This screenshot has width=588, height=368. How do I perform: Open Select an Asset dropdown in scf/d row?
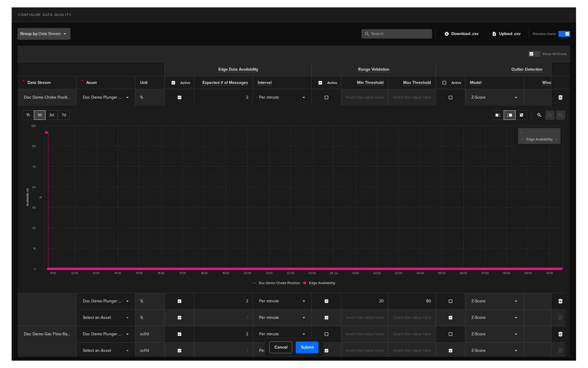pyautogui.click(x=106, y=351)
